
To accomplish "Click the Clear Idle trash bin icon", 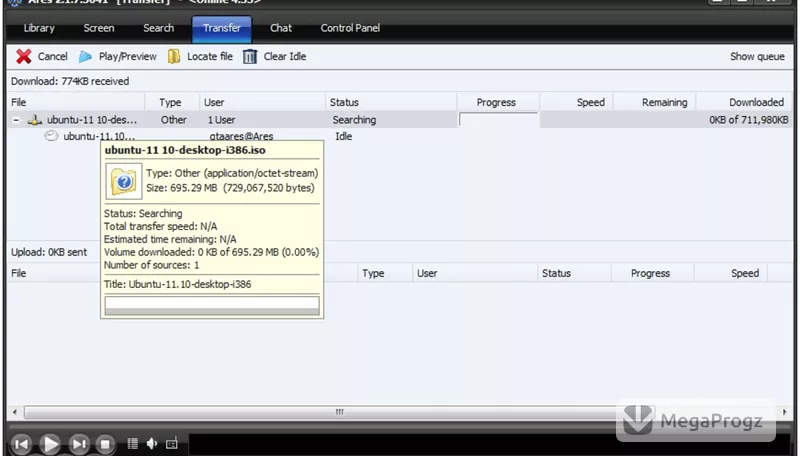I will (x=249, y=56).
